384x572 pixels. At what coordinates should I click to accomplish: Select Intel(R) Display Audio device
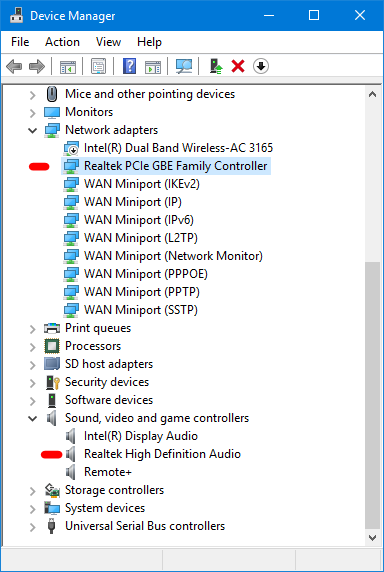pyautogui.click(x=141, y=436)
